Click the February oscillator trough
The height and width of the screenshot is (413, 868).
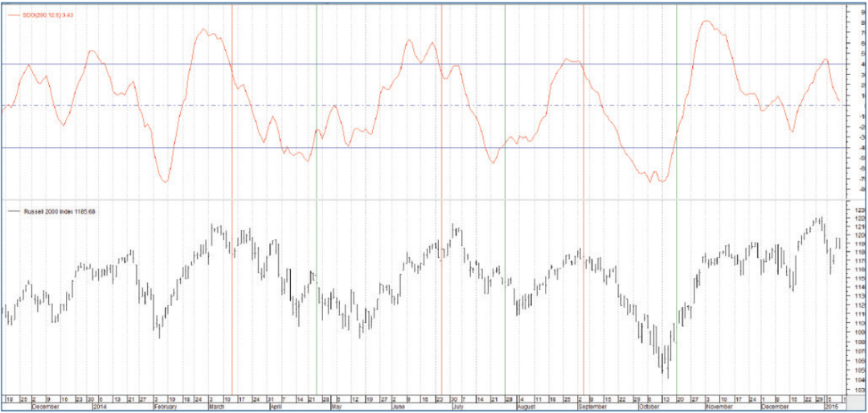[x=166, y=182]
